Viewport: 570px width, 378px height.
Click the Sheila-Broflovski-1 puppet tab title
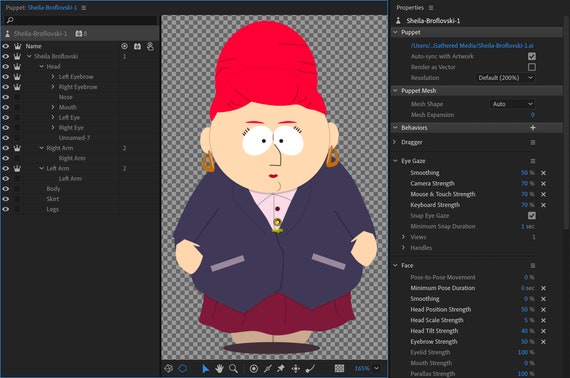pos(52,8)
